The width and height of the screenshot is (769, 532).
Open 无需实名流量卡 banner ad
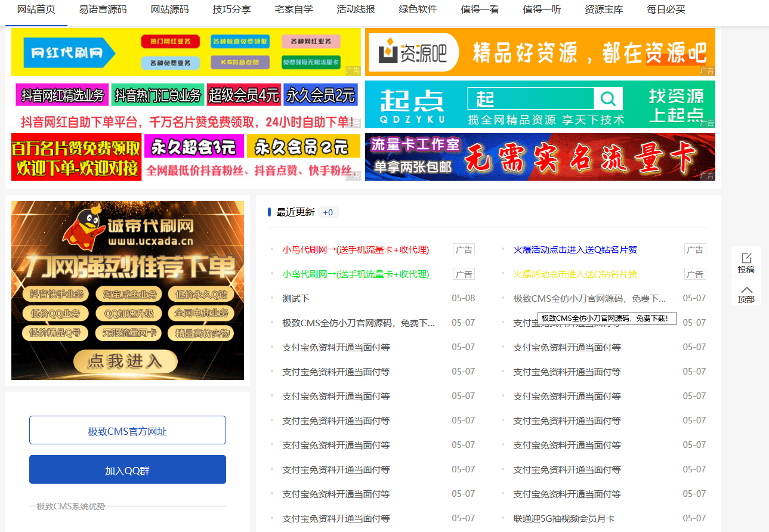tap(540, 157)
